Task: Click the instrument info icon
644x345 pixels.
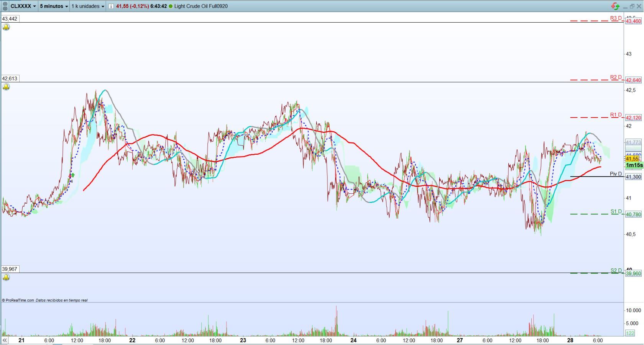Action: [x=111, y=6]
